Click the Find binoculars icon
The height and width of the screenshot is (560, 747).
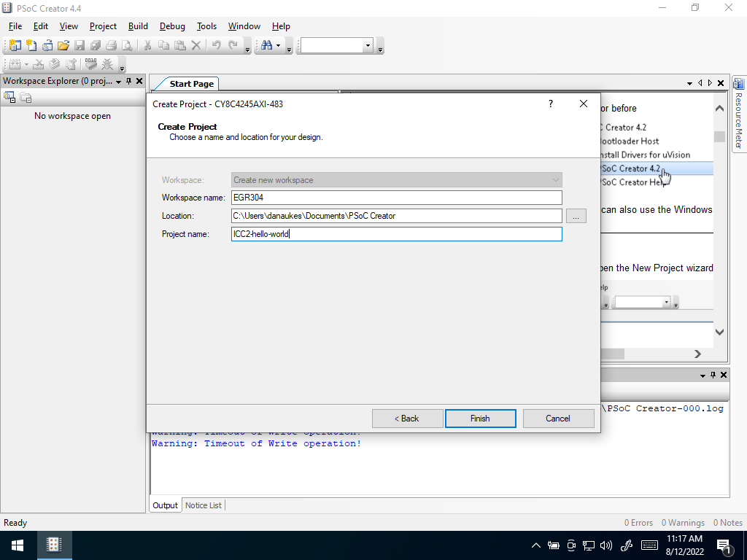267,45
